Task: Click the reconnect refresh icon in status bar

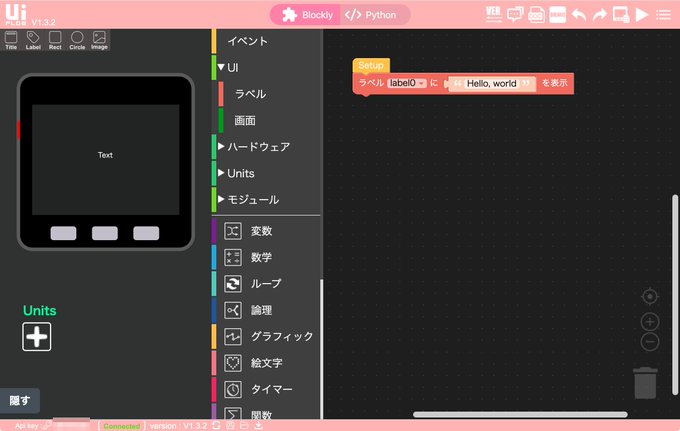Action: (x=216, y=426)
